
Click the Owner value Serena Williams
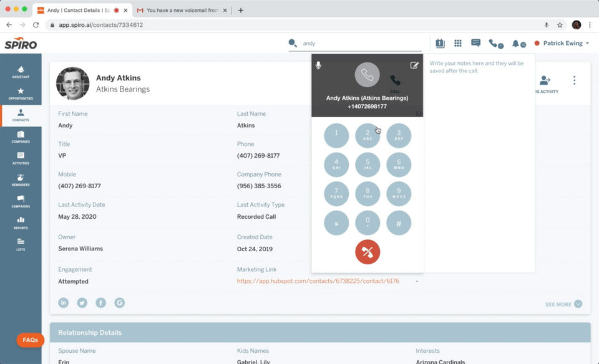80,249
